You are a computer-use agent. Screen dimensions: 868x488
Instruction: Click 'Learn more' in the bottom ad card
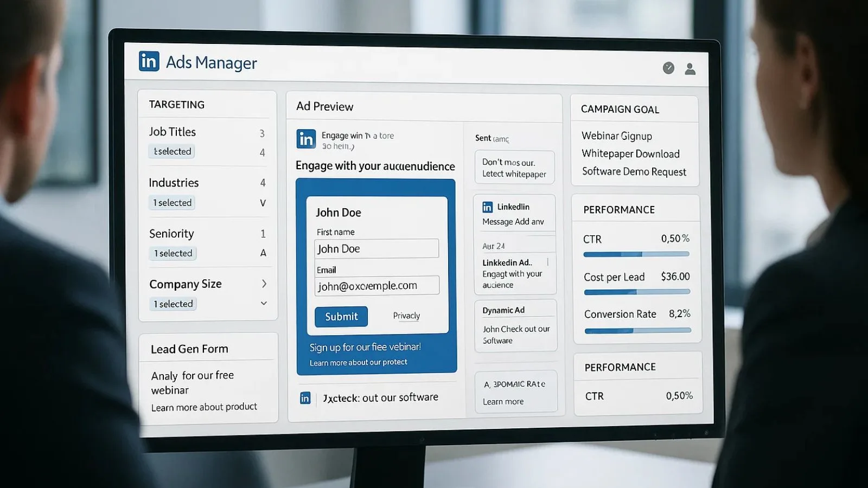[503, 402]
